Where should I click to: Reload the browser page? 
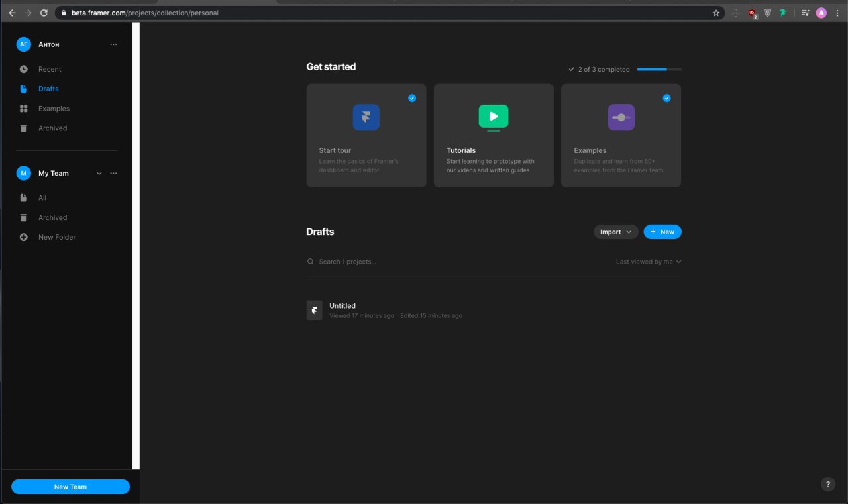click(x=44, y=13)
